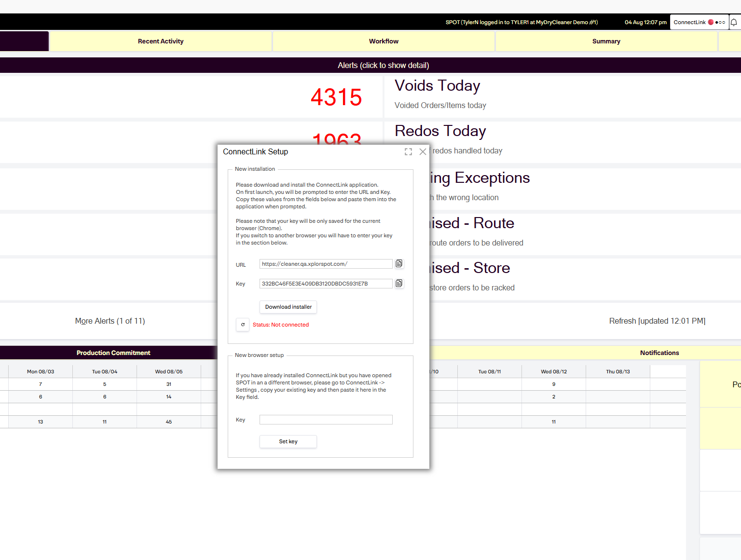This screenshot has width=741, height=560.
Task: Close the ConnectLink Setup dialog
Action: [423, 151]
